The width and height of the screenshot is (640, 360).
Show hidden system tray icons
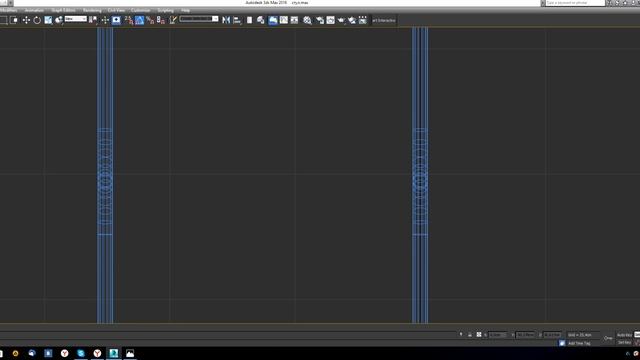pos(628,353)
